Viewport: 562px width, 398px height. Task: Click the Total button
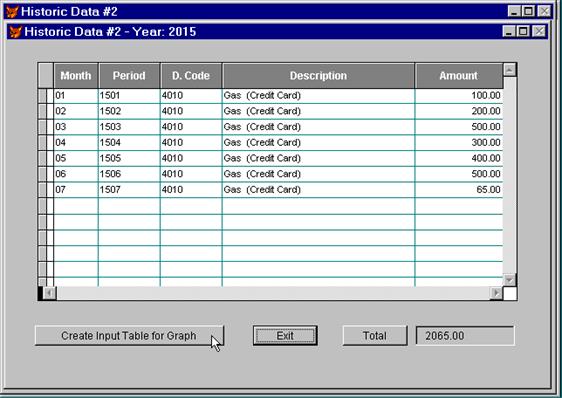[x=375, y=336]
